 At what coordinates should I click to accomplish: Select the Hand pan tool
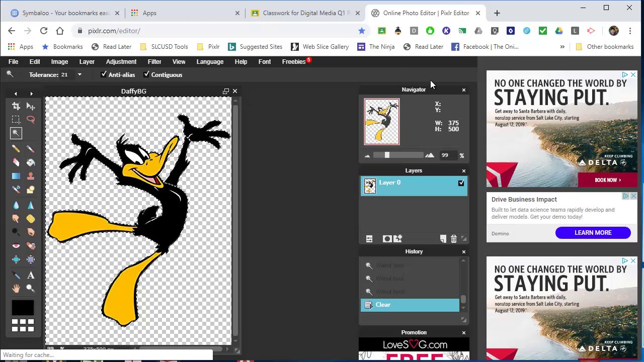(x=16, y=289)
